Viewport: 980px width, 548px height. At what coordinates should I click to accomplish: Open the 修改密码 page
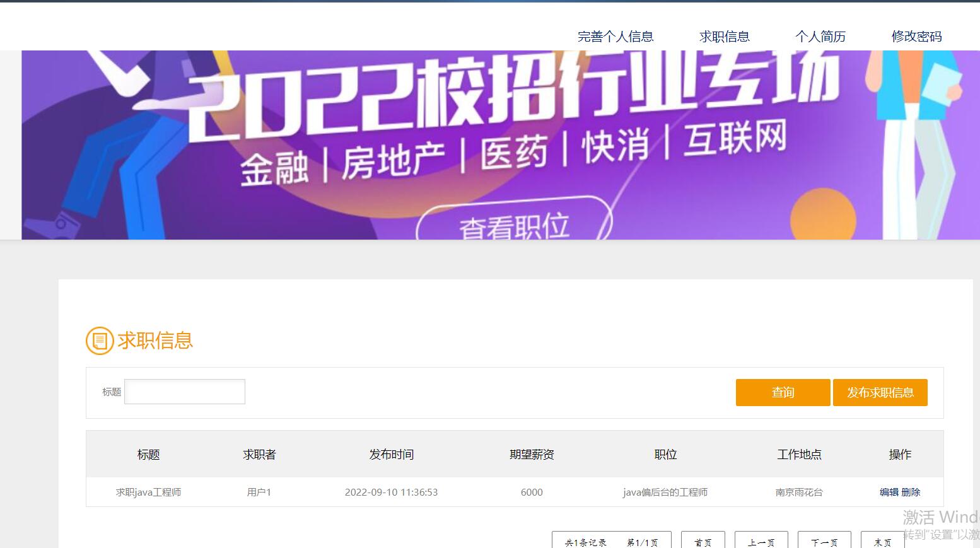point(916,36)
